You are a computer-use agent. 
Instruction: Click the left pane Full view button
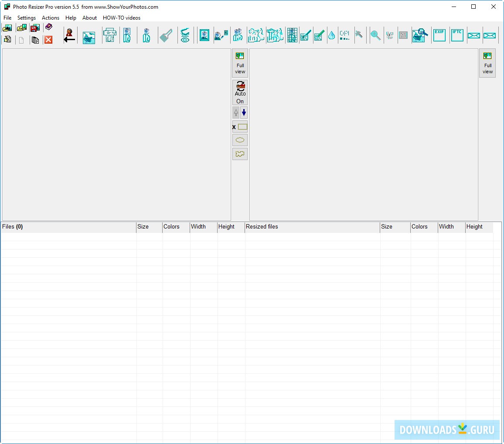click(240, 63)
